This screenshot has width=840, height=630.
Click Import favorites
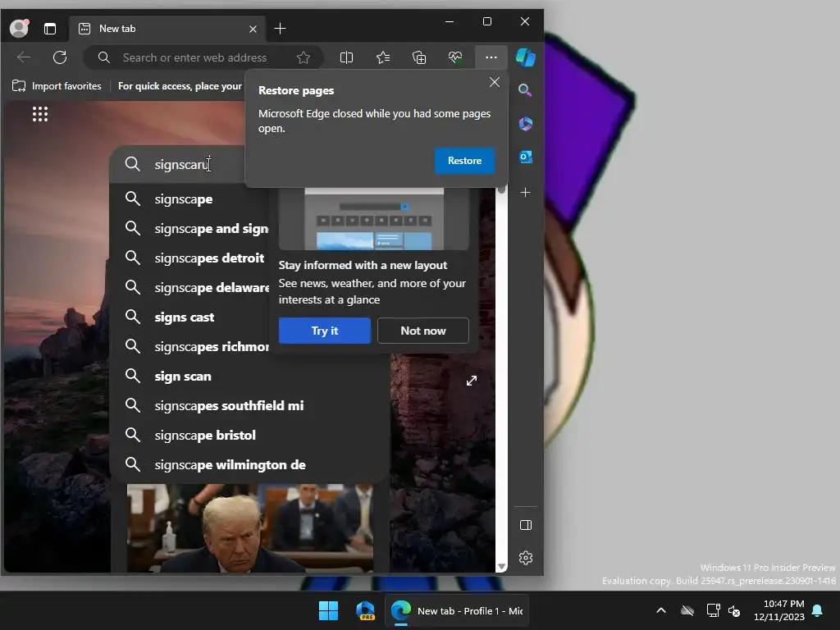[x=57, y=85]
